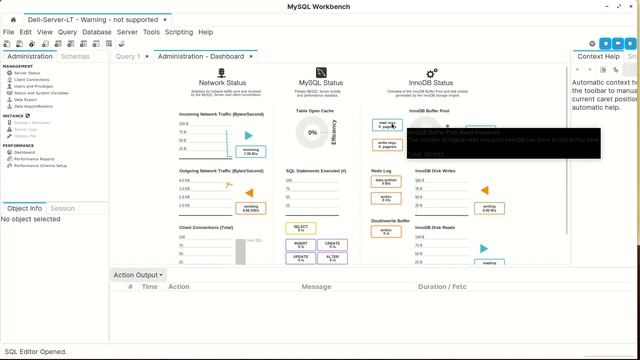Click the Create new stored procedure icon

84,44
